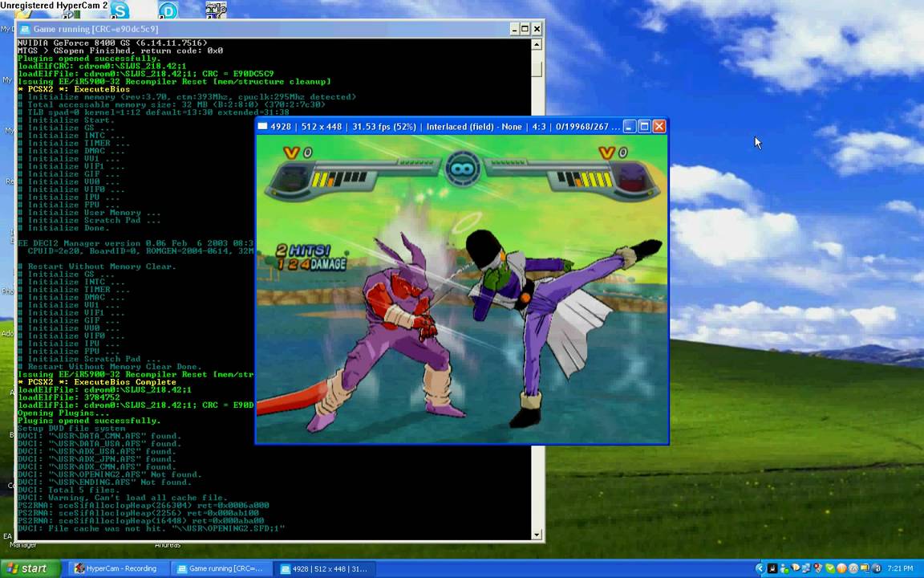
Task: Click the 'NVIDIA GeForce 8400 GS' console line
Action: click(112, 43)
